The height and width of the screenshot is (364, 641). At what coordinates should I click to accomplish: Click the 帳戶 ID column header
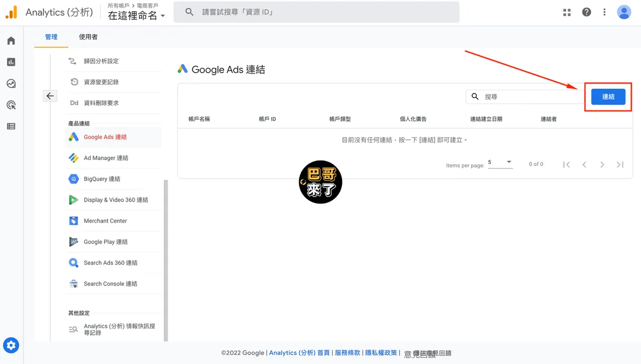click(267, 119)
